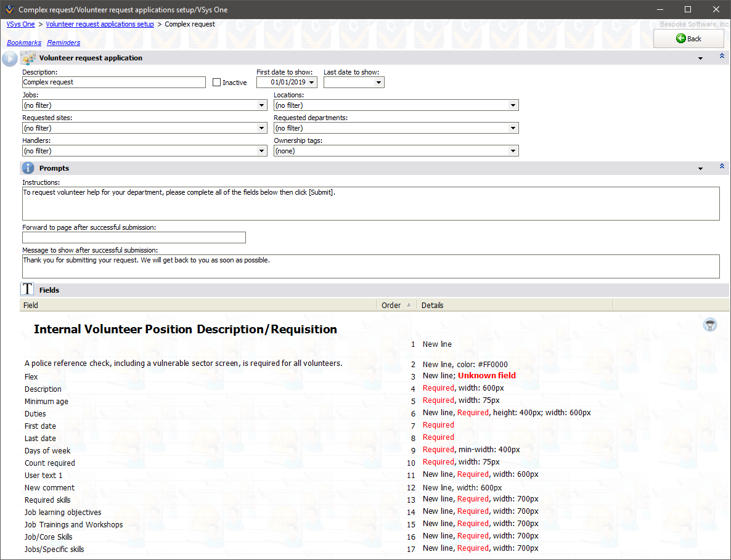Open the Jobs filter dropdown

tap(263, 105)
